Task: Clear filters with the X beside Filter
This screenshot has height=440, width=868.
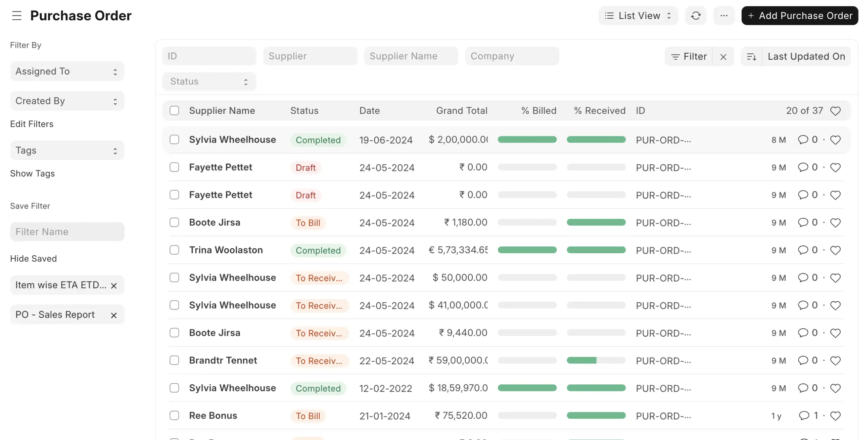Action: coord(723,57)
